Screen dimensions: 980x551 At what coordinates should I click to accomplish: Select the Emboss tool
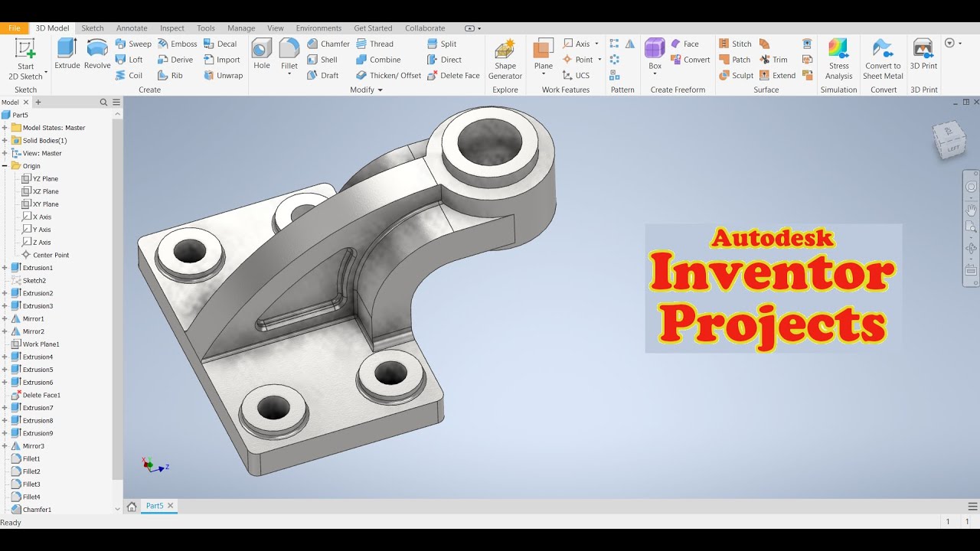point(177,44)
